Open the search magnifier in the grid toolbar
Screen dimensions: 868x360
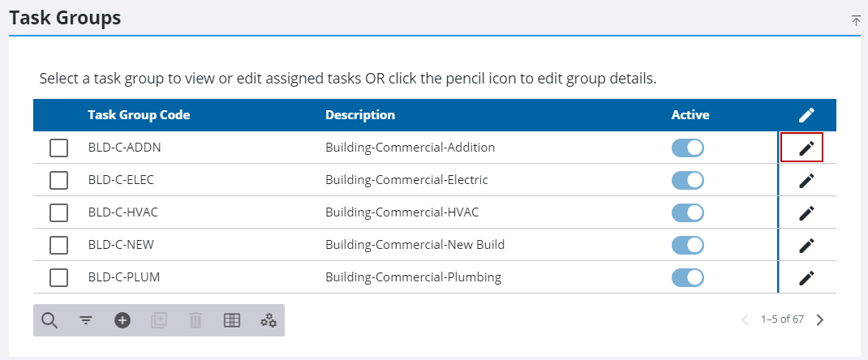49,321
